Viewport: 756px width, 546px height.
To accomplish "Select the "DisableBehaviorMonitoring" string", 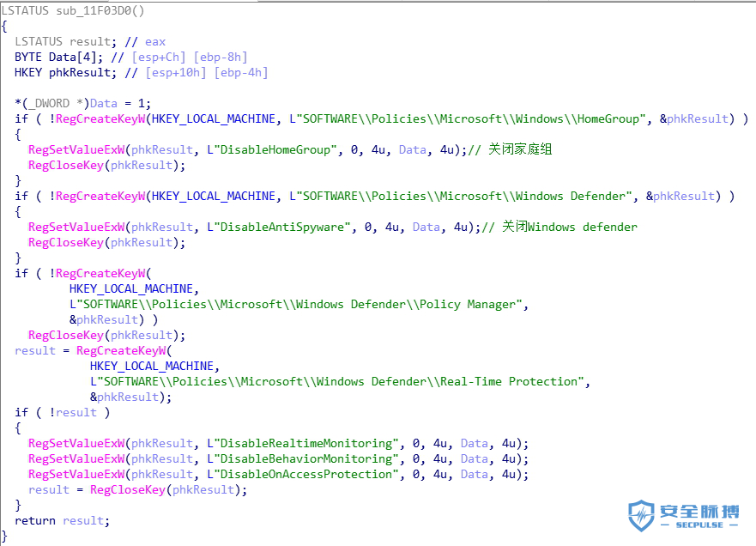I will click(303, 458).
